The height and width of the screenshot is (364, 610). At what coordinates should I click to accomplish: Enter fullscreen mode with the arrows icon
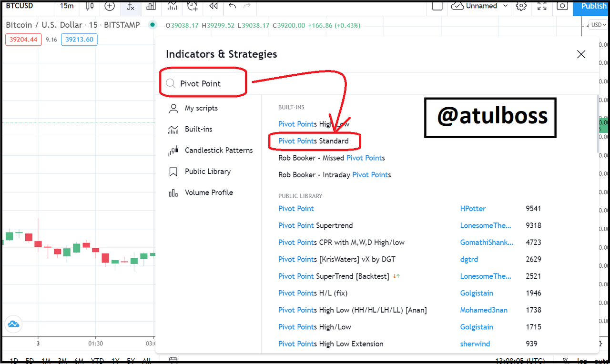click(542, 6)
